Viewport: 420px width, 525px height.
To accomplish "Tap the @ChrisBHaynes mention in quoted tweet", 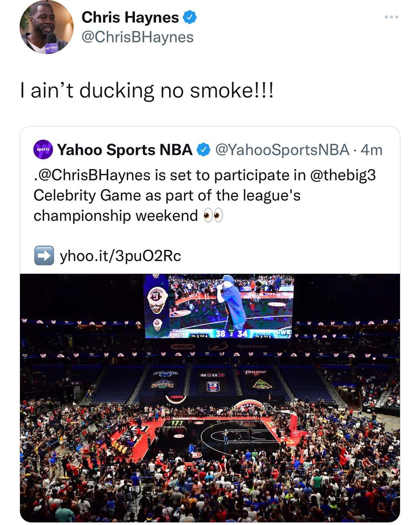I will (x=93, y=175).
